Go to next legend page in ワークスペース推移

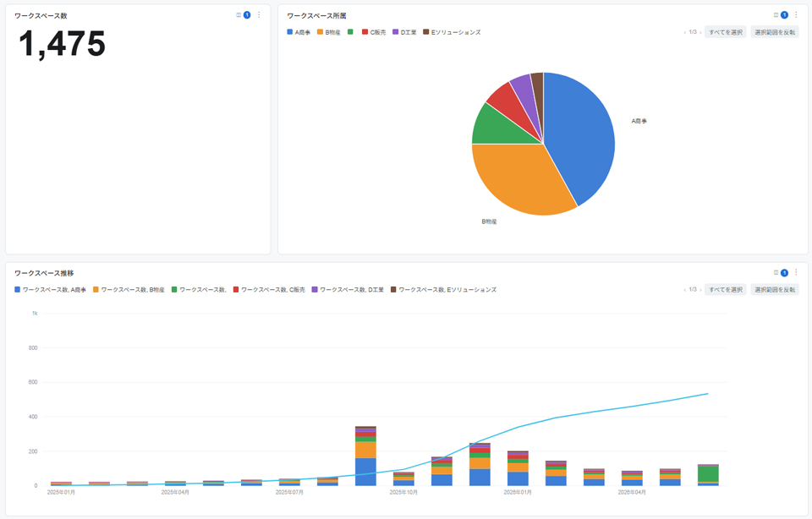(x=700, y=290)
